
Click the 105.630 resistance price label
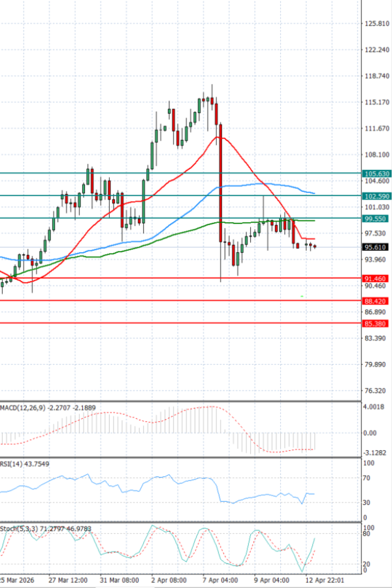coord(377,174)
